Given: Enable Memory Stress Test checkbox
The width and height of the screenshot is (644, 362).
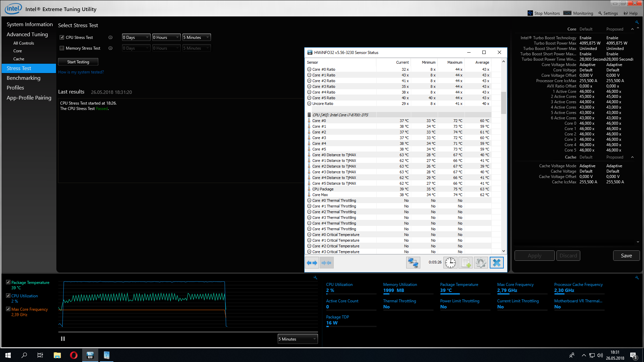Looking at the screenshot, I should 62,48.
